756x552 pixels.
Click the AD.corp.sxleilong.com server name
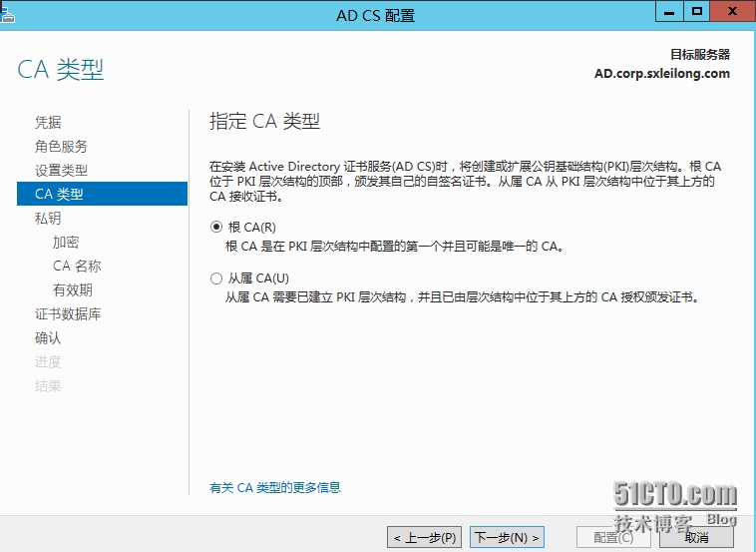click(x=662, y=74)
